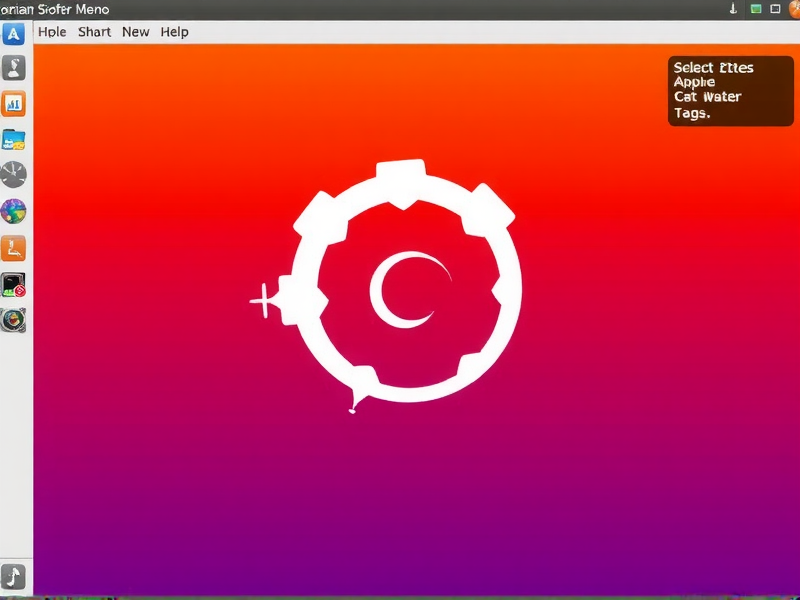Choose "Select Ettes" in the dark popup
Image resolution: width=800 pixels, height=600 pixels.
pos(713,67)
